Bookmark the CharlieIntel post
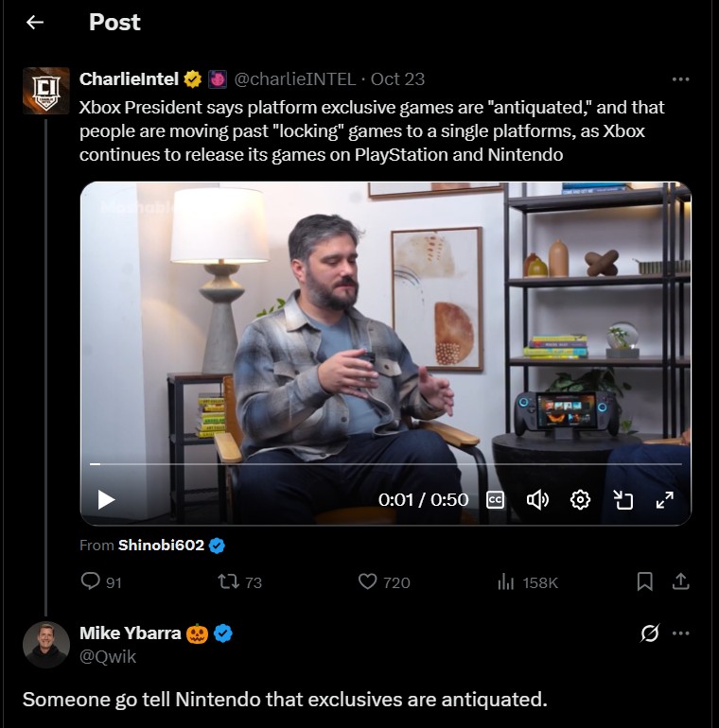Screen dimensions: 719x728 click(644, 581)
